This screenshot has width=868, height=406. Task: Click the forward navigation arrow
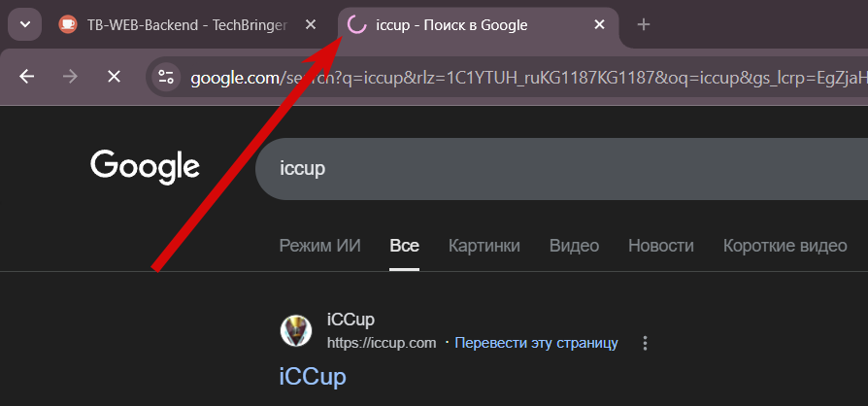click(70, 76)
